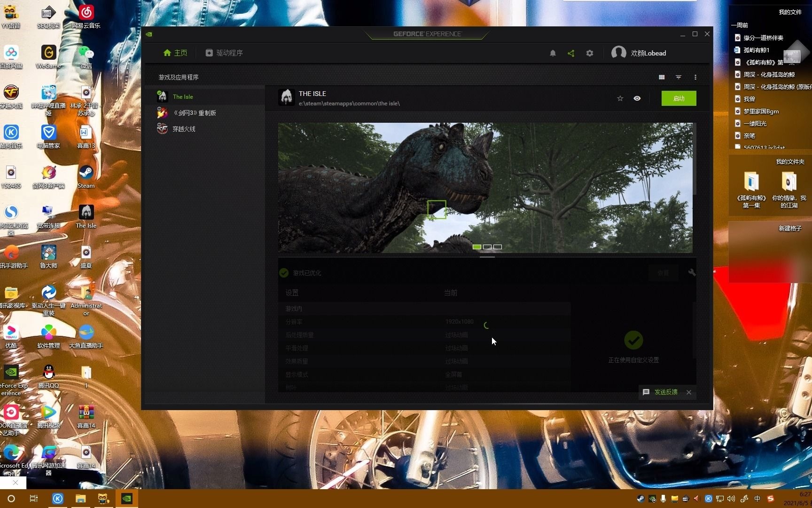812x508 pixels.
Task: Open 缘分一道桥伴奏 file in sidebar
Action: pos(759,38)
